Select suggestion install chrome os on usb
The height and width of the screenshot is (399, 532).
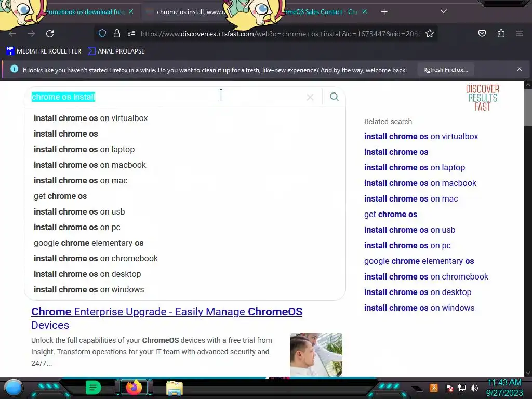[x=79, y=212]
